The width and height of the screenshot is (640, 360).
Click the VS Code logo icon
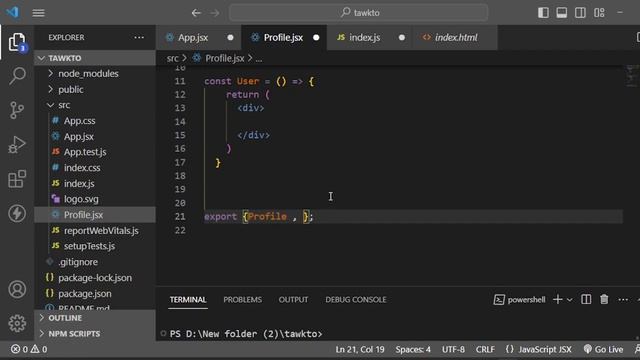(12, 12)
